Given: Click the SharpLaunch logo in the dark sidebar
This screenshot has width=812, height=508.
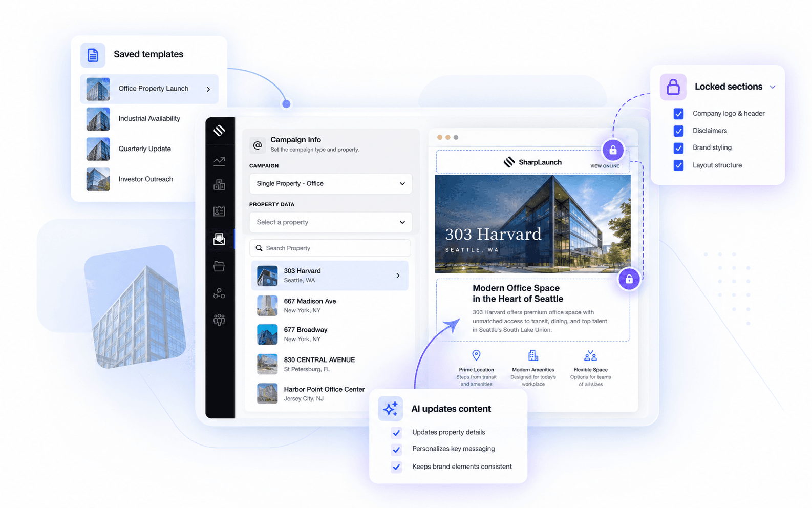Looking at the screenshot, I should tap(219, 131).
